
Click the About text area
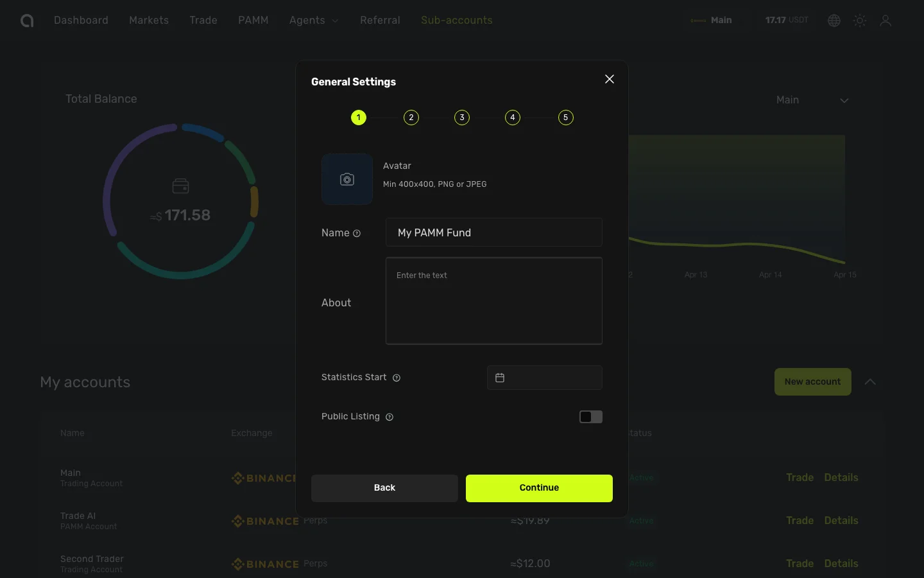click(494, 301)
